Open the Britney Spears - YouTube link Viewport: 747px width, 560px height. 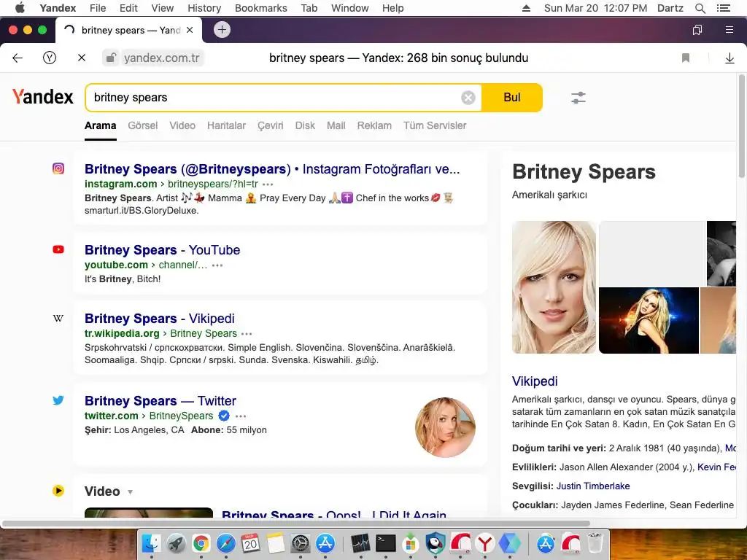click(162, 250)
